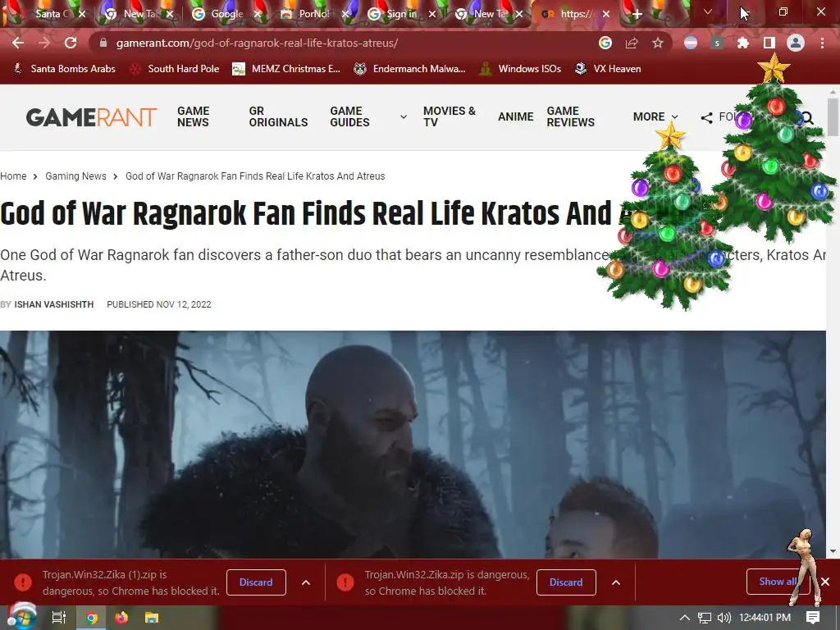This screenshot has width=840, height=630.
Task: Close the Google tab
Action: 257,15
